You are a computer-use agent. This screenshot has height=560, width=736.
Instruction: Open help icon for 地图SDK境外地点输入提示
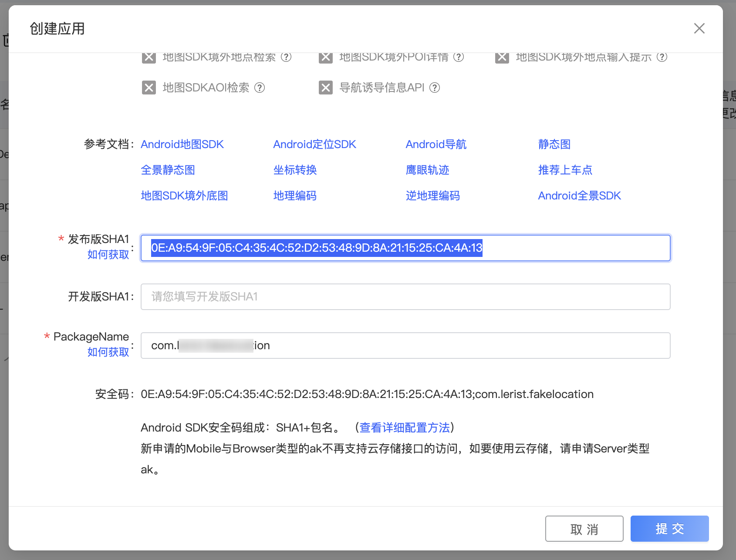[x=662, y=57]
